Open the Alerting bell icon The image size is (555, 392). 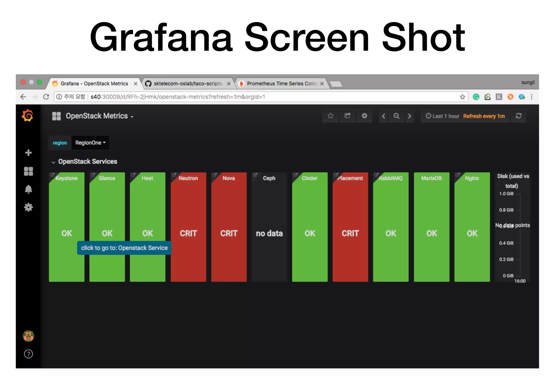28,189
